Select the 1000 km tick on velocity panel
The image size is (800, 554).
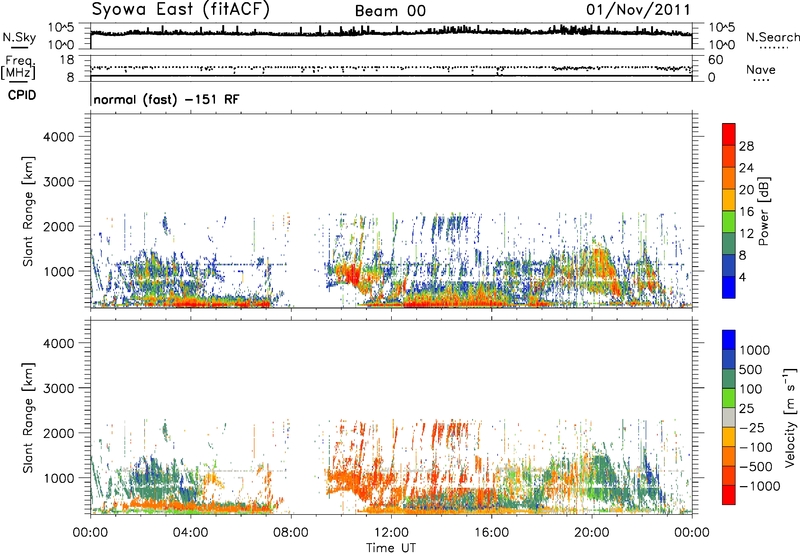[x=59, y=478]
